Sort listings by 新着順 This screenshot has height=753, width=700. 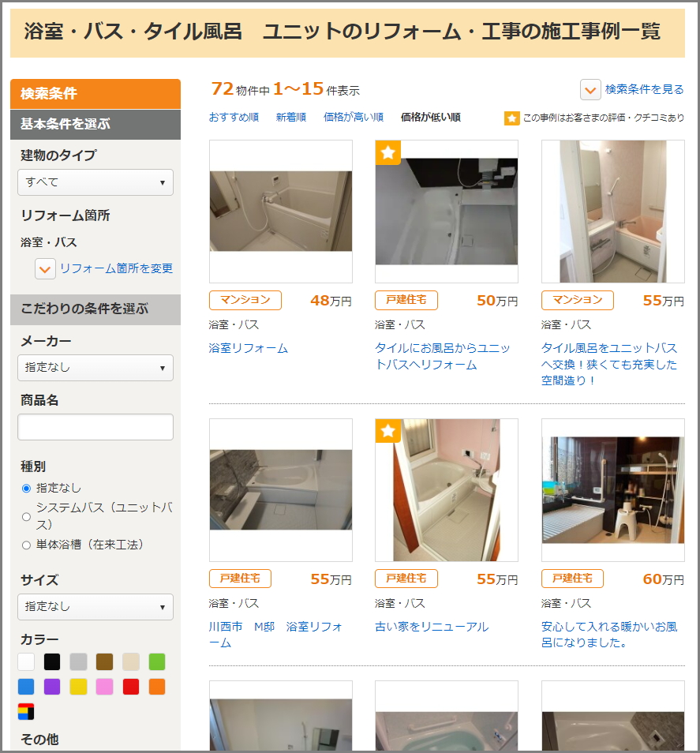pyautogui.click(x=291, y=117)
